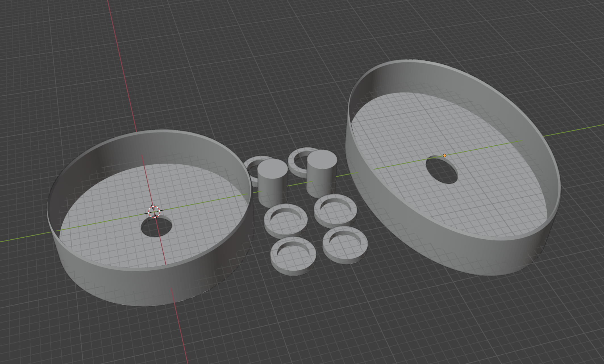
Task: Select the orange origin point on tilted dish
Action: (x=445, y=155)
